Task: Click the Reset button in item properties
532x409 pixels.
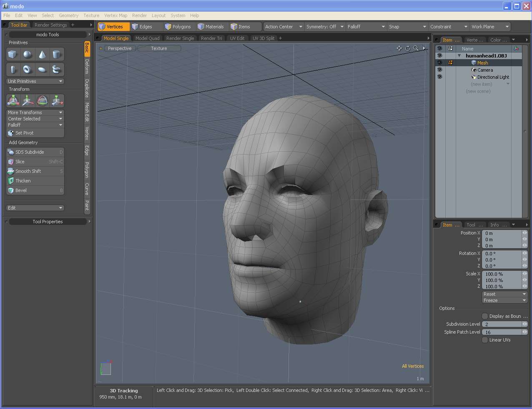Action: (505, 294)
